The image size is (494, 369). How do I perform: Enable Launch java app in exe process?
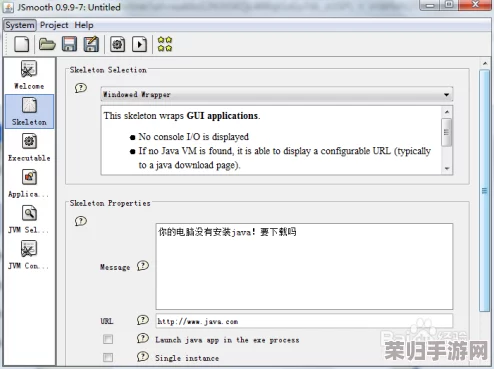click(x=108, y=339)
